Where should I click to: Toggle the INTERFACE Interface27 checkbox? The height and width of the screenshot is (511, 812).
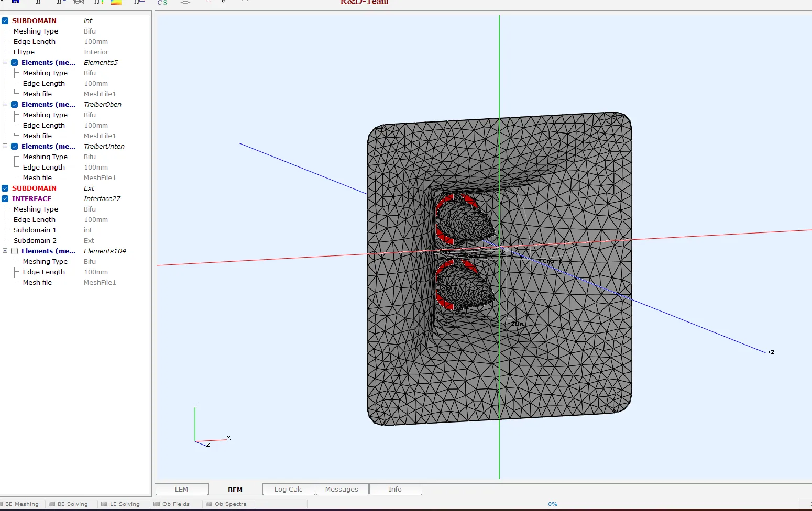[x=5, y=199]
